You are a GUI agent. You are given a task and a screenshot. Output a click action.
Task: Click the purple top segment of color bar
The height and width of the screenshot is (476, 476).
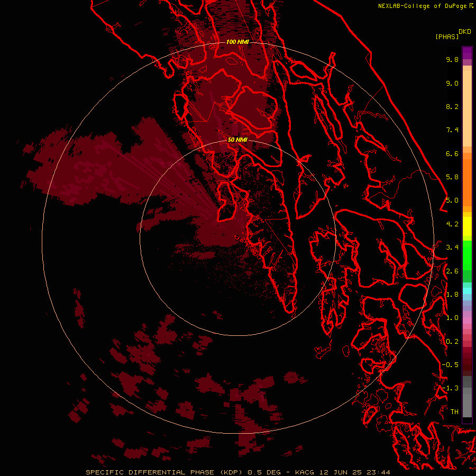pyautogui.click(x=467, y=53)
